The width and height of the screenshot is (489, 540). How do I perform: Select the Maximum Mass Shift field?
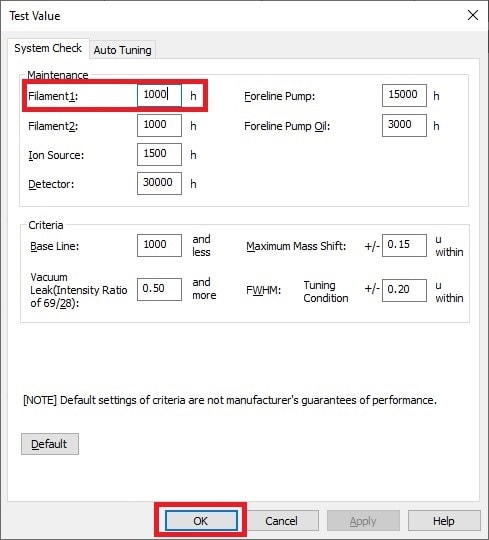(x=404, y=246)
